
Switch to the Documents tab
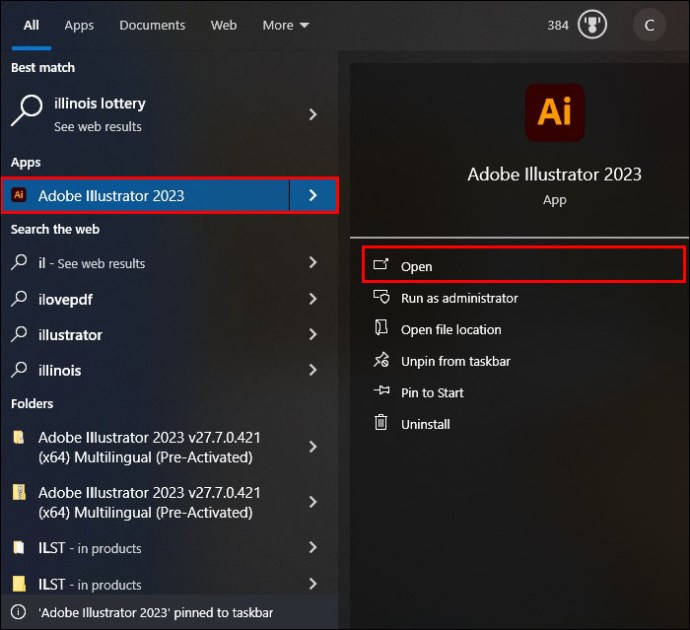tap(152, 25)
